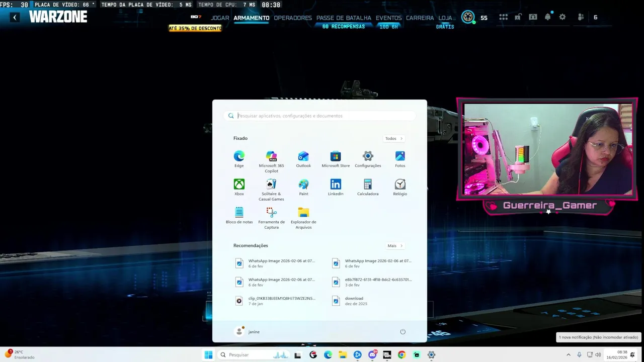Viewport: 644px width, 362px height.
Task: Open the weather widget showing 26°C
Action: [x=20, y=354]
